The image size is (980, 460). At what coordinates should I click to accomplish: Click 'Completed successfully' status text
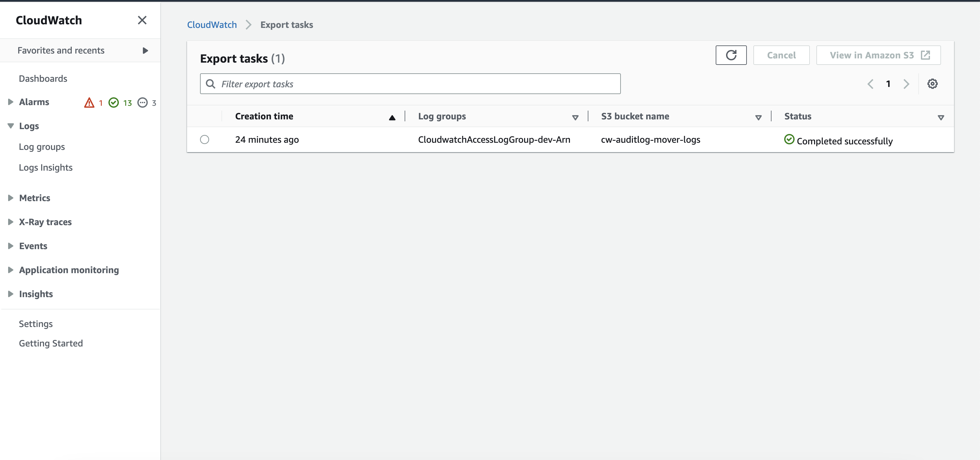click(x=845, y=141)
